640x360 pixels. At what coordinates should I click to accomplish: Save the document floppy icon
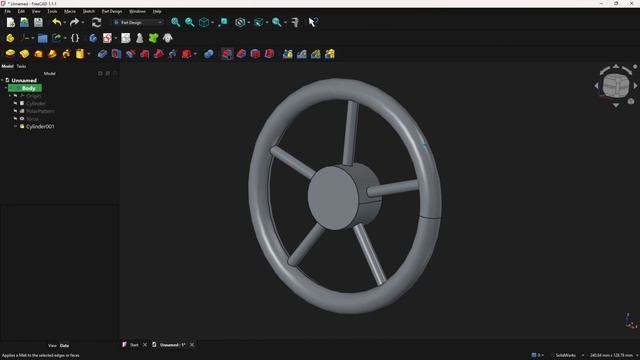38,22
